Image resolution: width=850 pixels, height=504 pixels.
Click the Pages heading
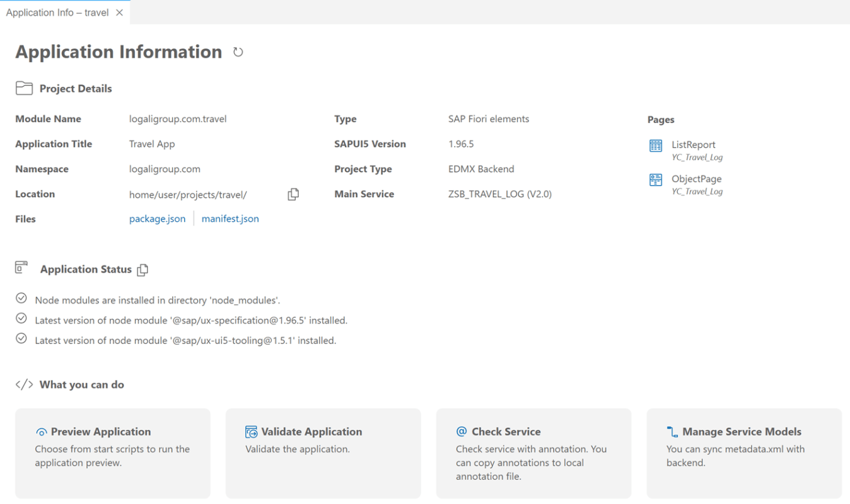click(661, 120)
